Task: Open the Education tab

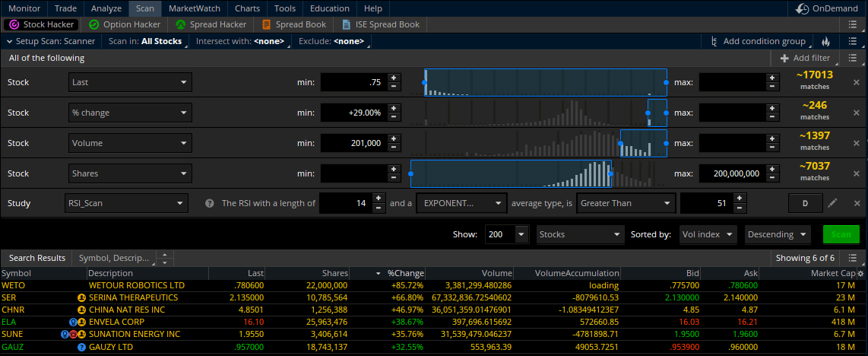Action: coord(329,8)
